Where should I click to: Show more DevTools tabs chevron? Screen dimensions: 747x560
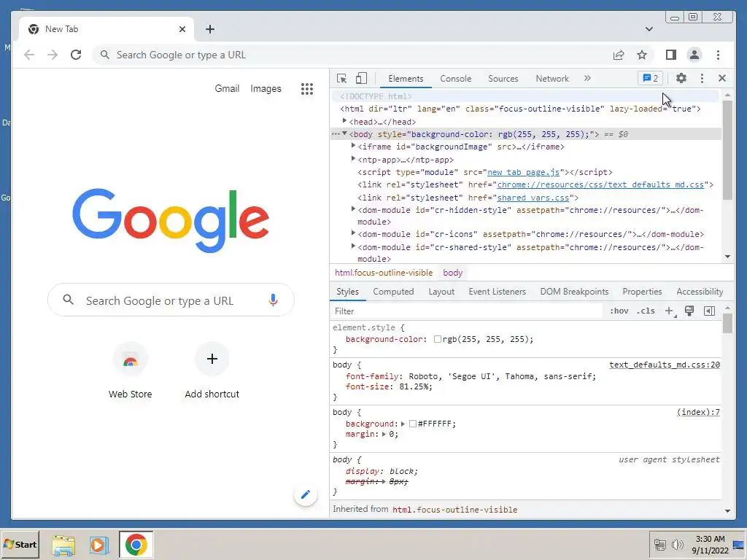coord(587,78)
